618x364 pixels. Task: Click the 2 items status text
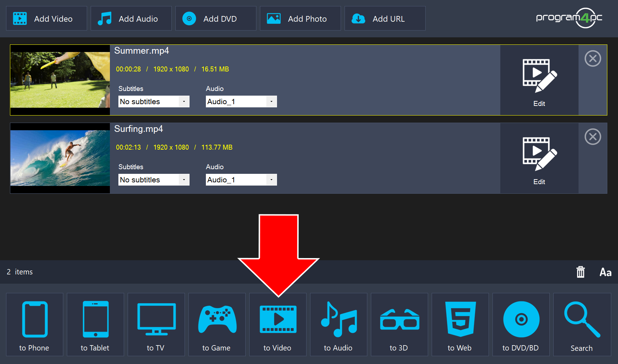[x=20, y=272]
